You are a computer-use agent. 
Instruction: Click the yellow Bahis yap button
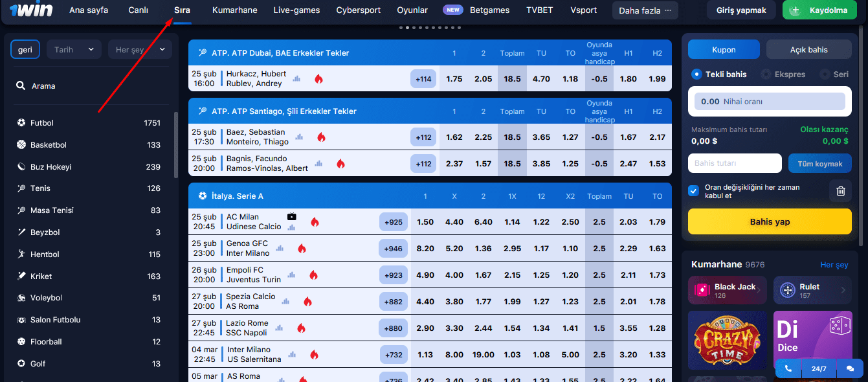770,221
